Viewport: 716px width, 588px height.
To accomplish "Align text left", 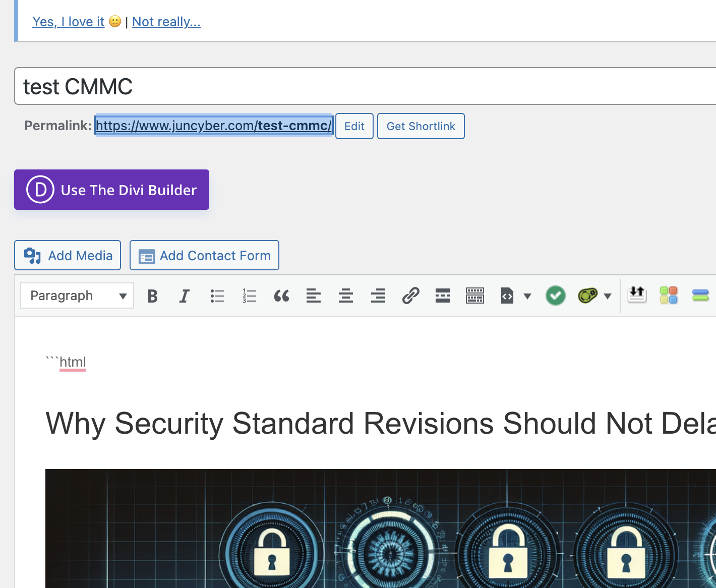I will [x=314, y=296].
